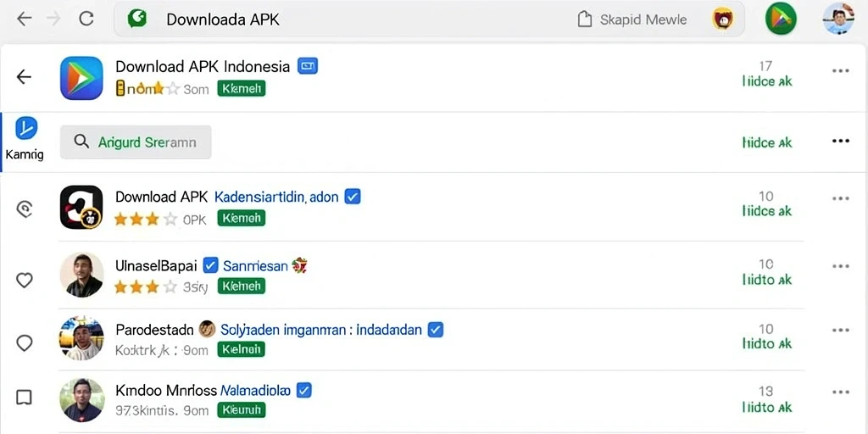Click the Kadensiartidin, adon link
The width and height of the screenshot is (868, 434).
276,197
